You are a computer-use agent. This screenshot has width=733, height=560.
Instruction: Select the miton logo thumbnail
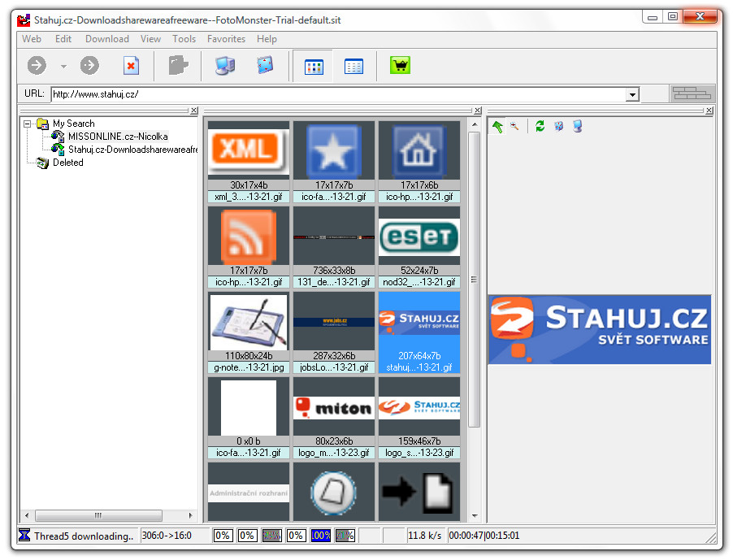point(334,406)
